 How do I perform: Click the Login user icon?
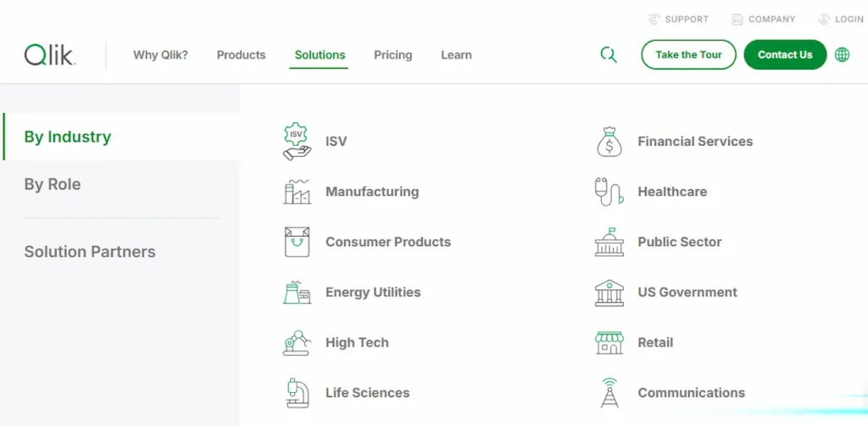(x=824, y=20)
